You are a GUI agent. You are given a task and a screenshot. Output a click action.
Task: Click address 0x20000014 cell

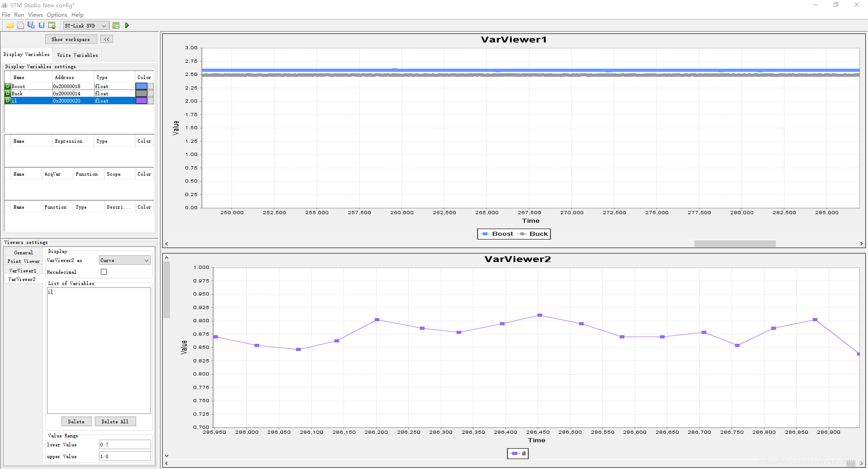coord(73,94)
